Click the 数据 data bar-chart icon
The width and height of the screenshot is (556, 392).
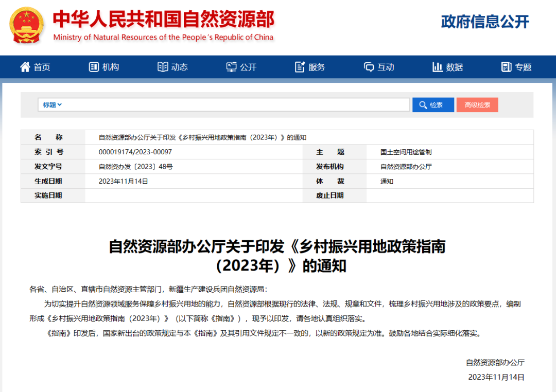tap(438, 66)
